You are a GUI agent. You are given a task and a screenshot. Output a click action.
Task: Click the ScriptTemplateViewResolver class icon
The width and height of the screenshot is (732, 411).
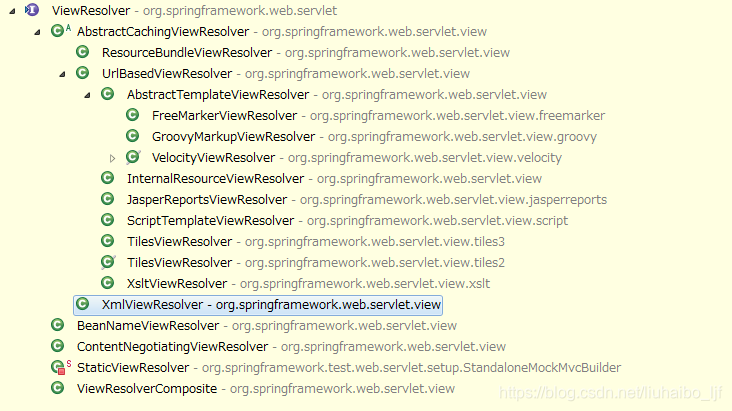click(107, 220)
